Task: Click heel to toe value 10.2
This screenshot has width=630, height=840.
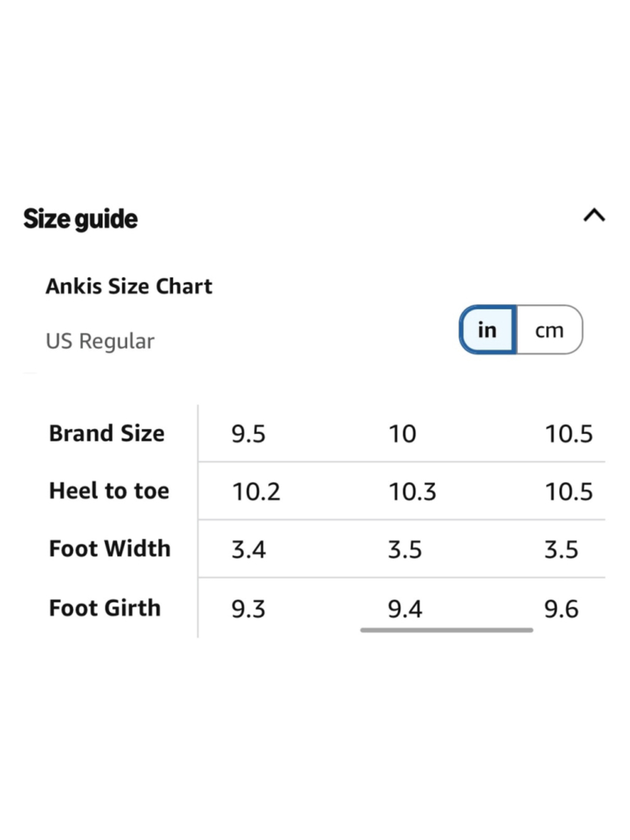Action: [x=256, y=492]
